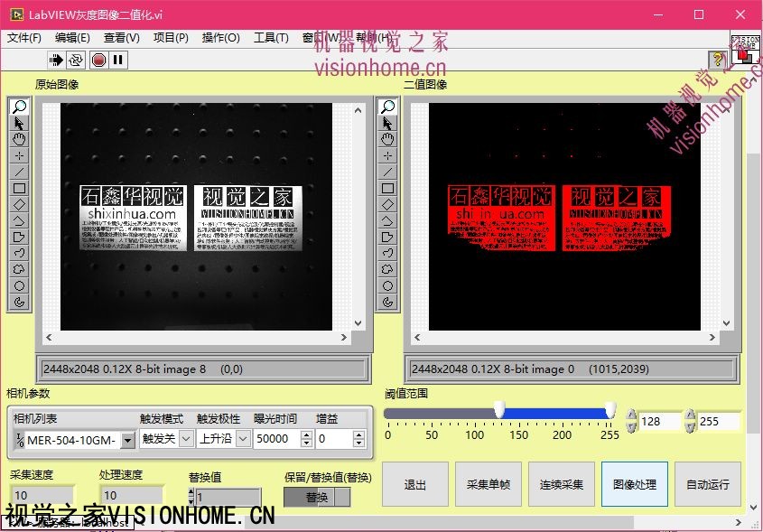Viewport: 763px width, 532px height.
Task: Click the Run arrow in the toolbar
Action: pyautogui.click(x=56, y=60)
